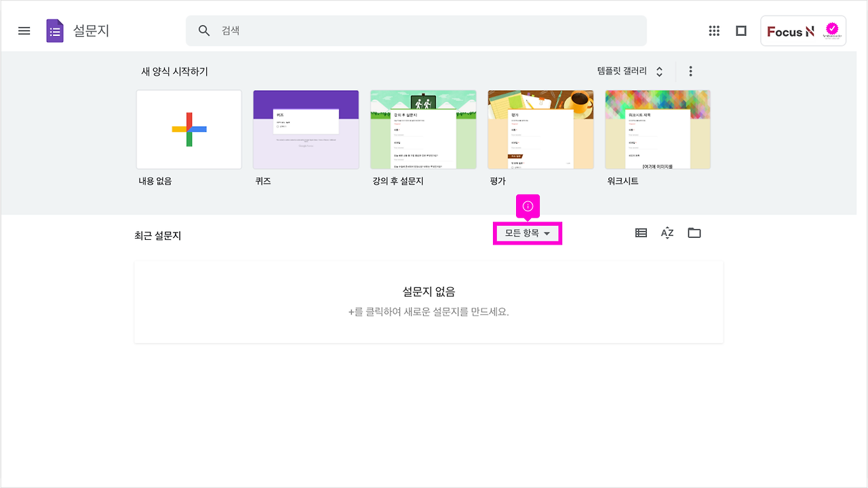Select the 퀴즈 template

[306, 129]
